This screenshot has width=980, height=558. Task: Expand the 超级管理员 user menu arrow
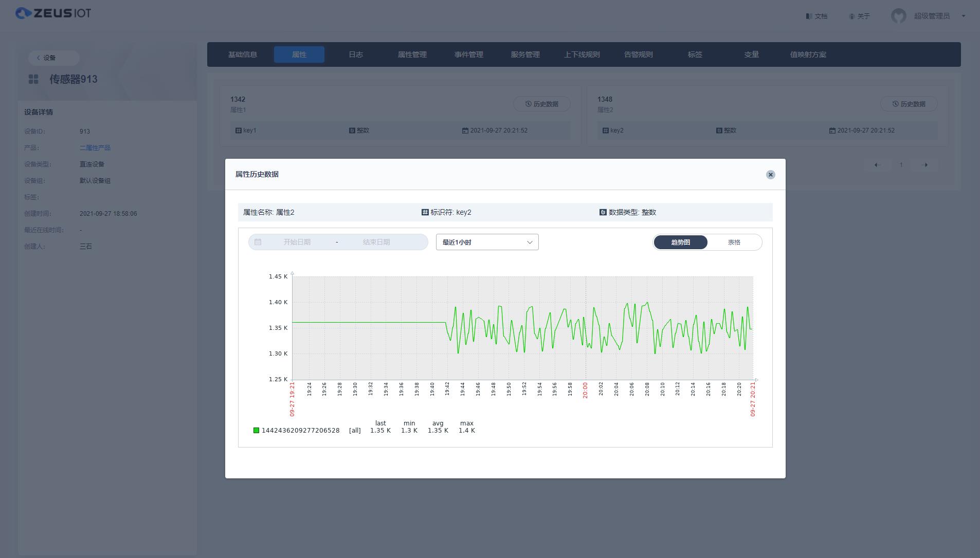coord(964,16)
